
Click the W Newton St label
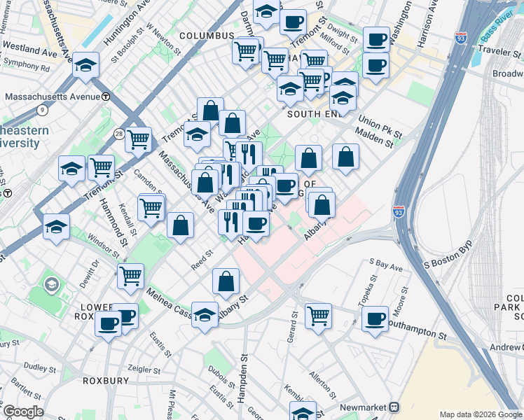pos(164,39)
